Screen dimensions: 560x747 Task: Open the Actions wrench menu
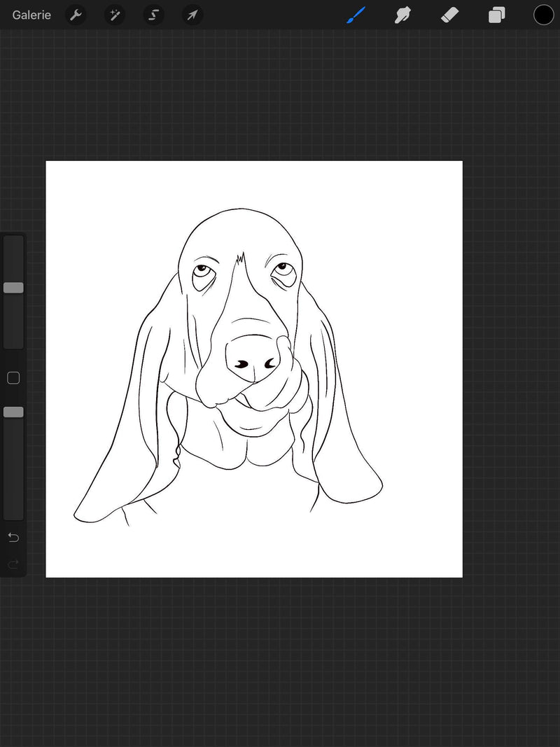pyautogui.click(x=76, y=15)
